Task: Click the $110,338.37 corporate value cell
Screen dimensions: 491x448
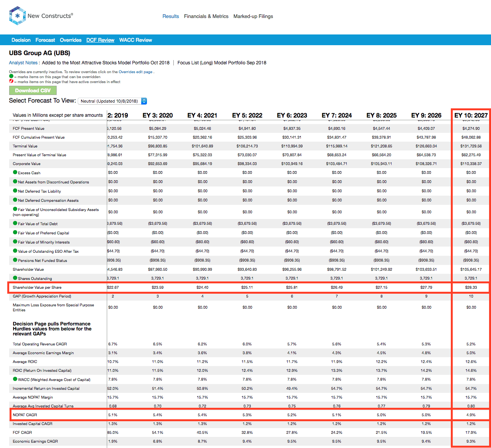Action: 471,164
